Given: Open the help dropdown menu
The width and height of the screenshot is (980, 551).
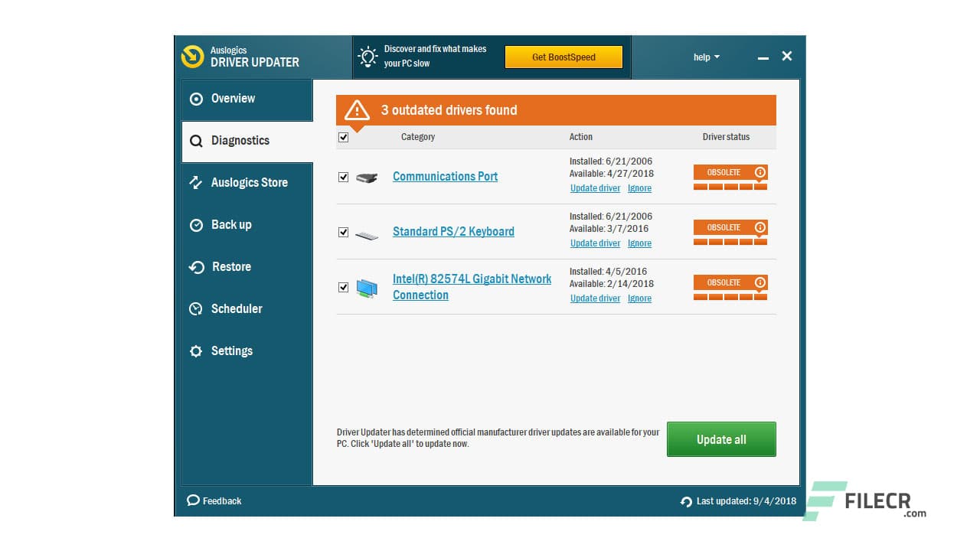Looking at the screenshot, I should point(705,57).
